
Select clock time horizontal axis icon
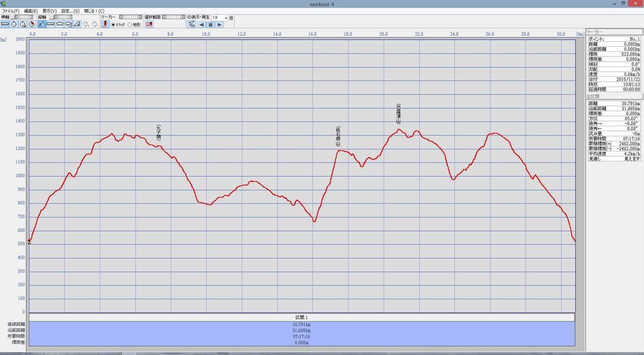coord(14,24)
